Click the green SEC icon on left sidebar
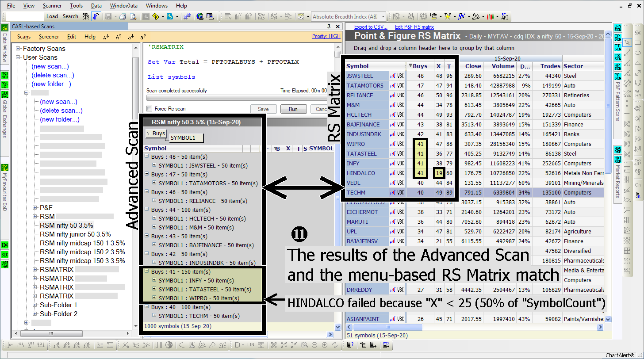This screenshot has width=644, height=359. click(5, 255)
